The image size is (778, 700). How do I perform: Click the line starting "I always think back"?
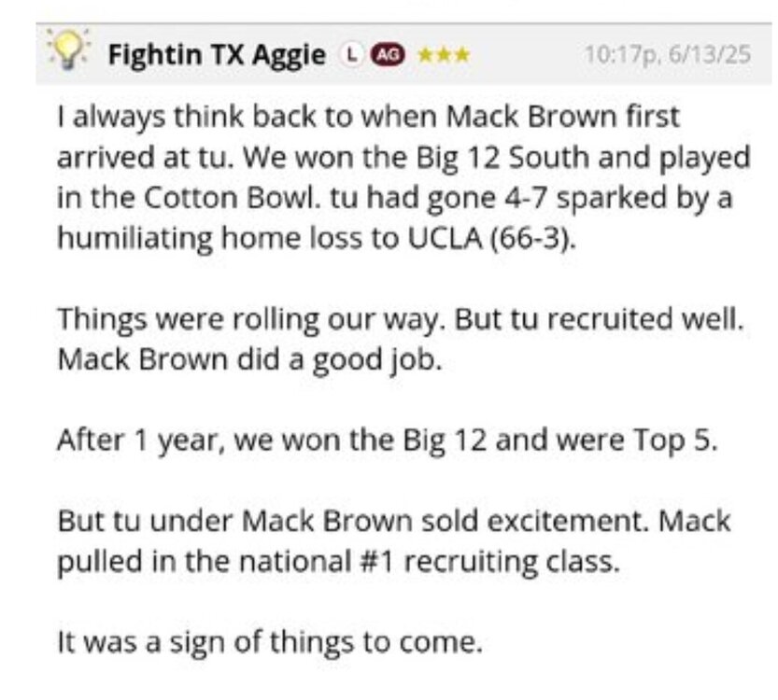point(369,118)
